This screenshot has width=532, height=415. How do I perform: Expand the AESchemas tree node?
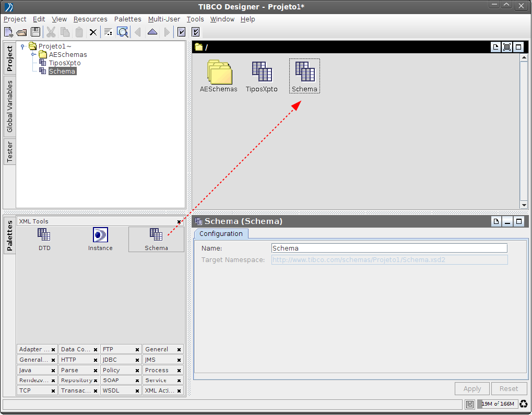tap(33, 55)
